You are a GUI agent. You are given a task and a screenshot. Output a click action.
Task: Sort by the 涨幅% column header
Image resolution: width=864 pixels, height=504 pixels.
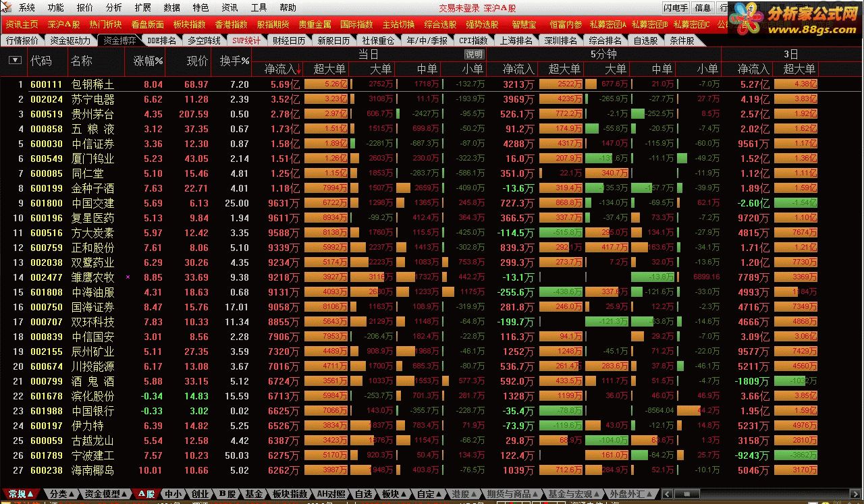[148, 61]
